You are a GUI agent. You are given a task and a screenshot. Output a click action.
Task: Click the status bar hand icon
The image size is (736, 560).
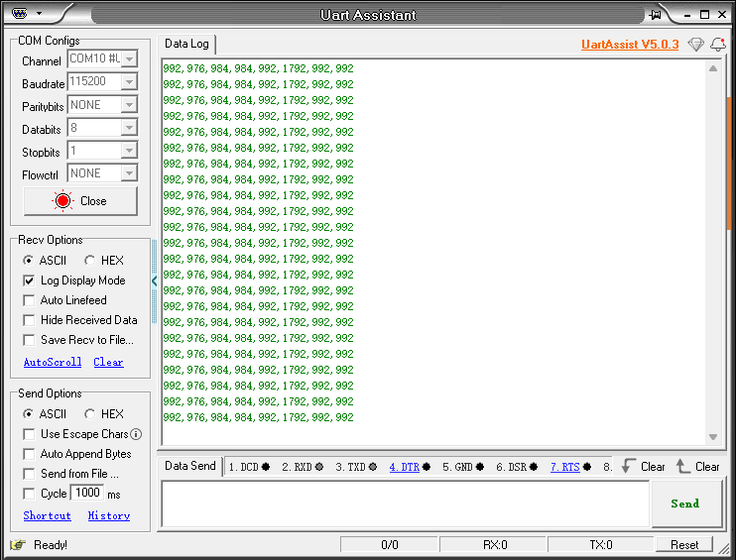18,544
